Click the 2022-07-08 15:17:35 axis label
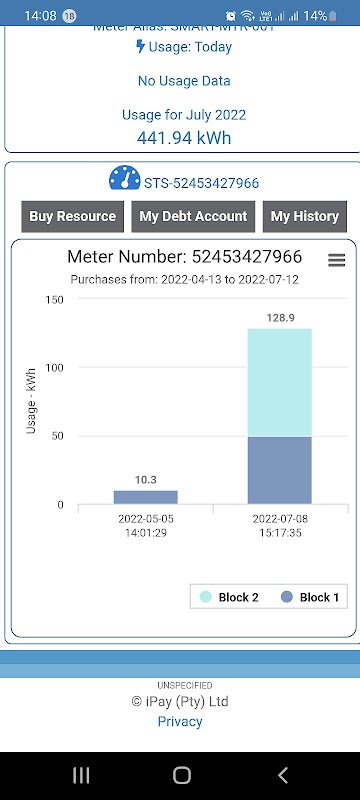The height and width of the screenshot is (800, 360). click(x=280, y=526)
